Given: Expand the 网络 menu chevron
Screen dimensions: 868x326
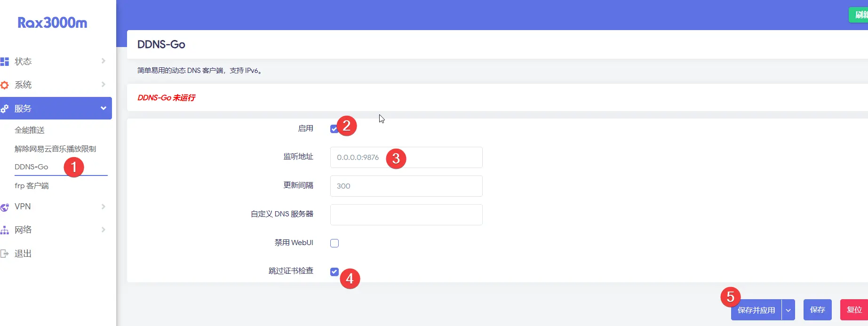Looking at the screenshot, I should (104, 230).
